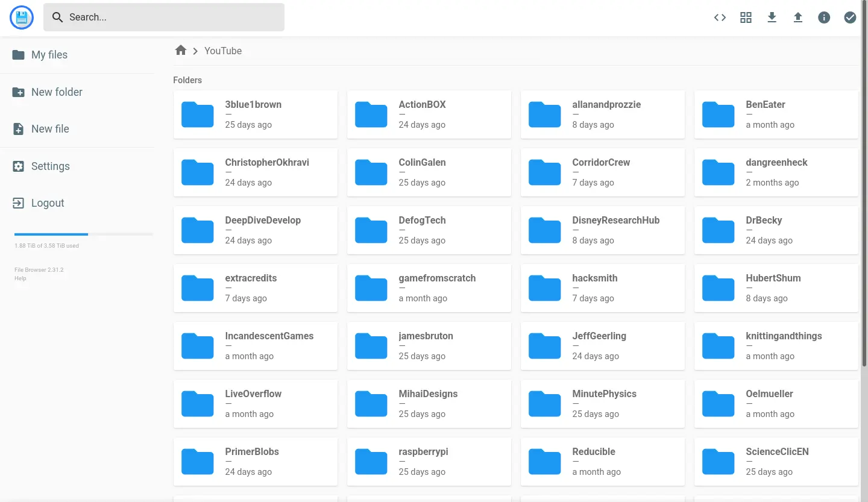Click the storage usage progress bar
The image size is (868, 502).
[84, 234]
